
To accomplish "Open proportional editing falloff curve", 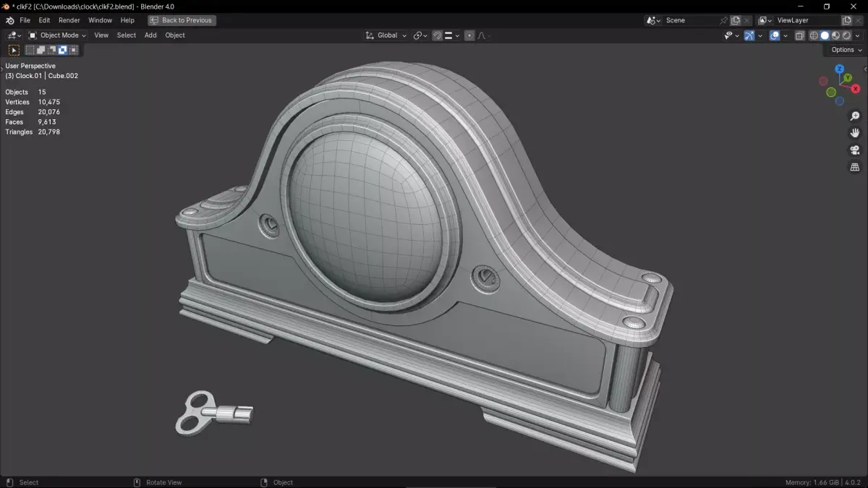I will 484,35.
